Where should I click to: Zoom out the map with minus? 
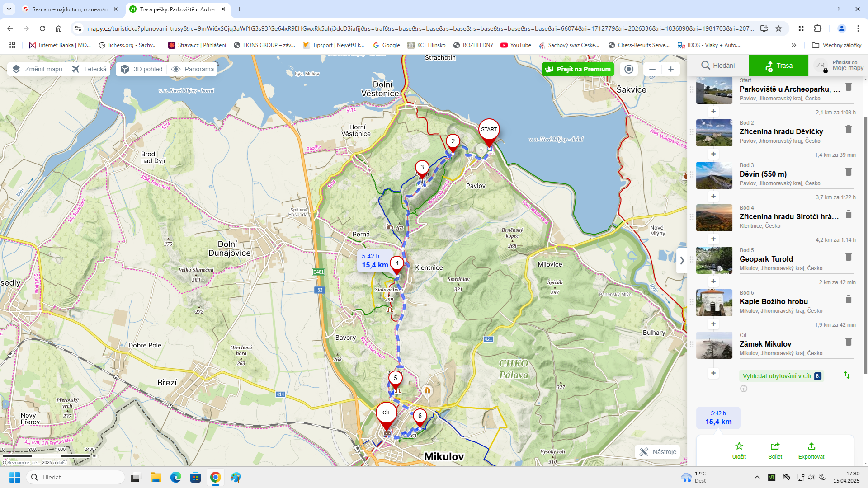pyautogui.click(x=652, y=69)
